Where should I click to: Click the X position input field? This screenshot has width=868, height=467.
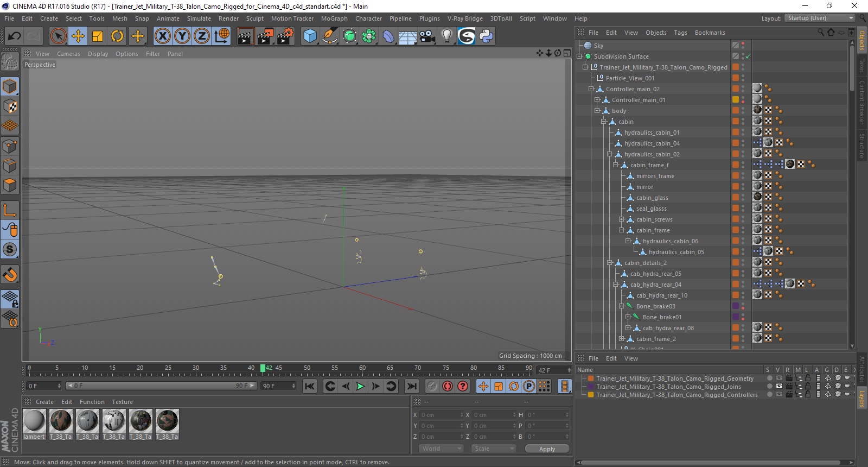pyautogui.click(x=442, y=415)
